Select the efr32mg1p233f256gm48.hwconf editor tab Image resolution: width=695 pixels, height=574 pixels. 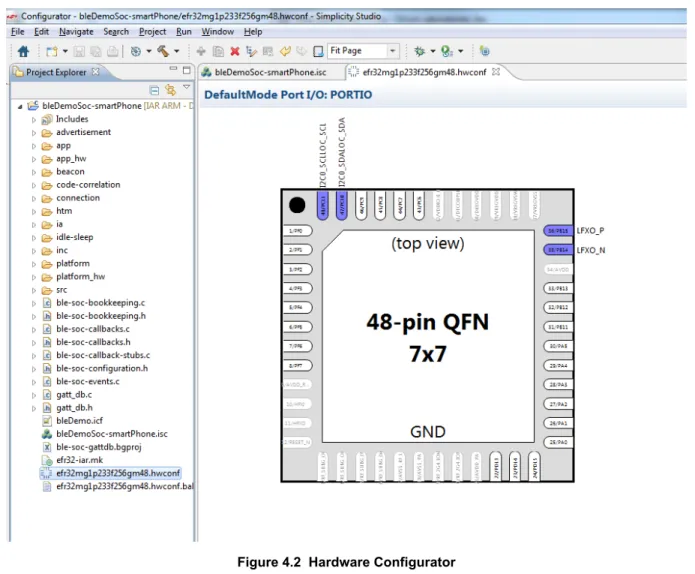[x=424, y=72]
